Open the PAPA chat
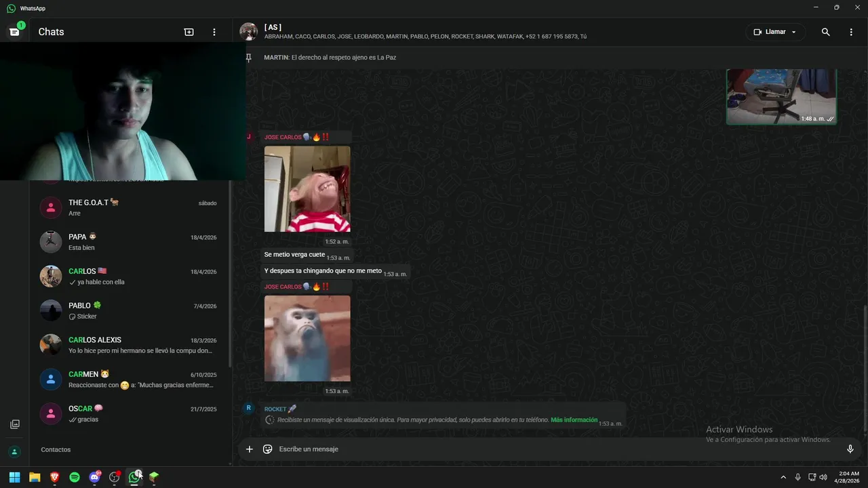This screenshot has height=488, width=868. click(130, 242)
